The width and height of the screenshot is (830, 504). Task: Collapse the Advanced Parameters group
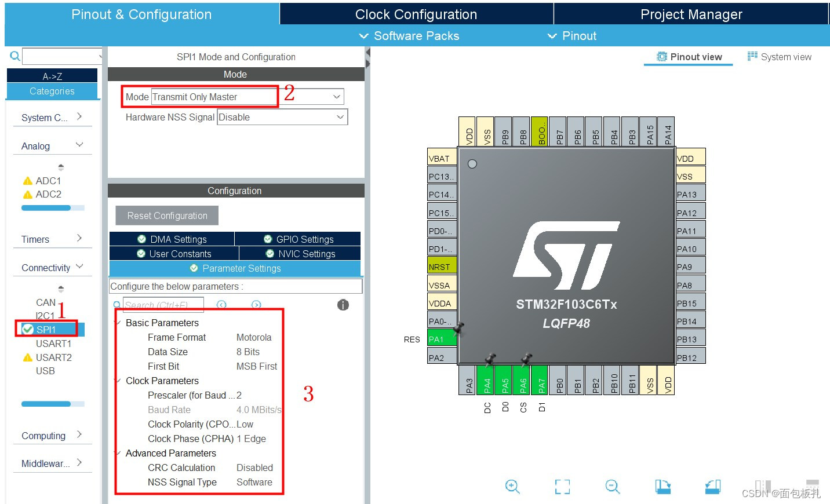pyautogui.click(x=118, y=453)
